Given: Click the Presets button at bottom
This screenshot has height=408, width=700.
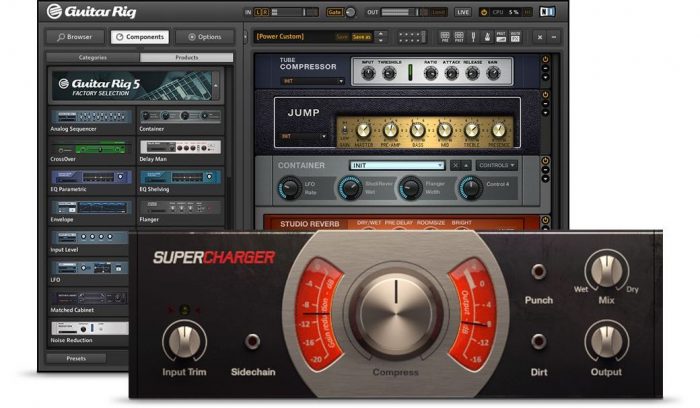Looking at the screenshot, I should point(76,357).
